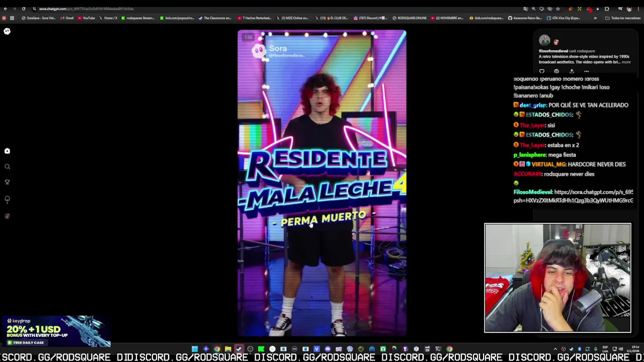Open notifications bell in the Sora sidebar
This screenshot has width=644, height=362.
coord(7,199)
